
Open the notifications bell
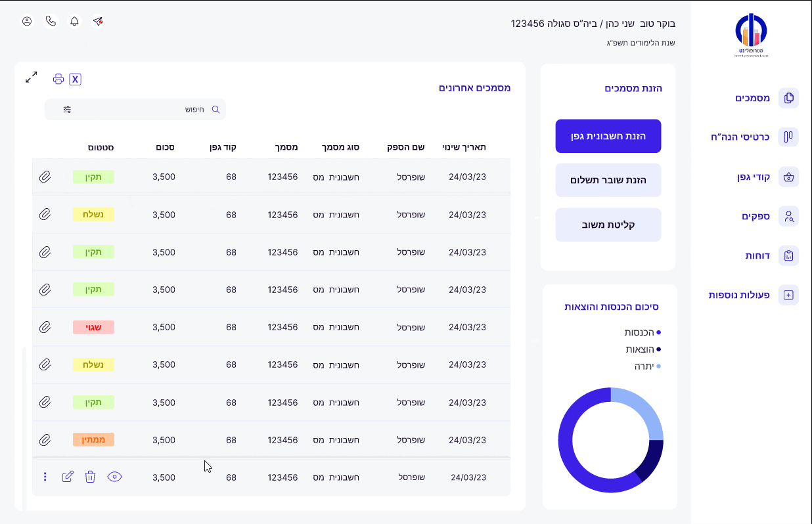(74, 22)
